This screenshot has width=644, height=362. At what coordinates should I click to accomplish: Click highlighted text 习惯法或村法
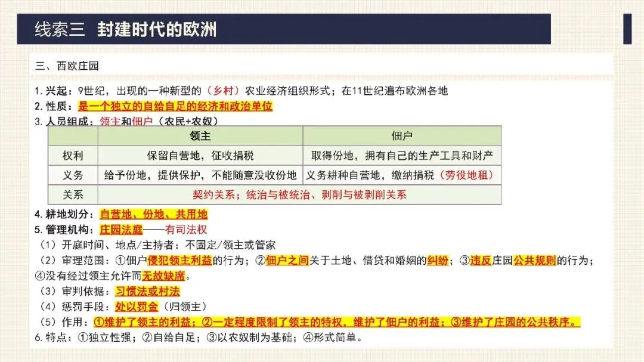click(x=147, y=291)
